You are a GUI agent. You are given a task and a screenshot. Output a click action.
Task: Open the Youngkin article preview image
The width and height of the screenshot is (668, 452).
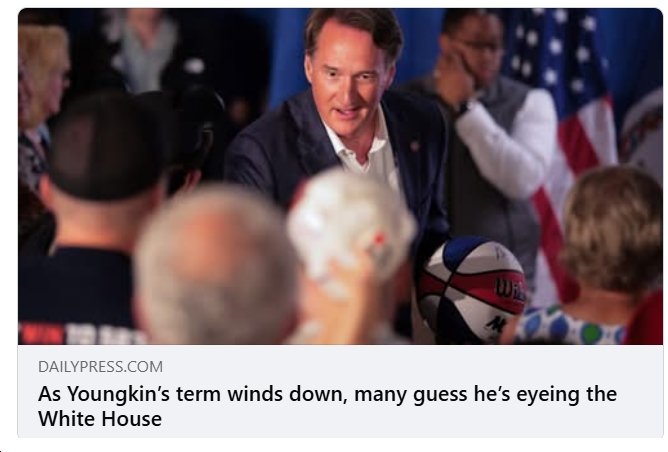340,176
